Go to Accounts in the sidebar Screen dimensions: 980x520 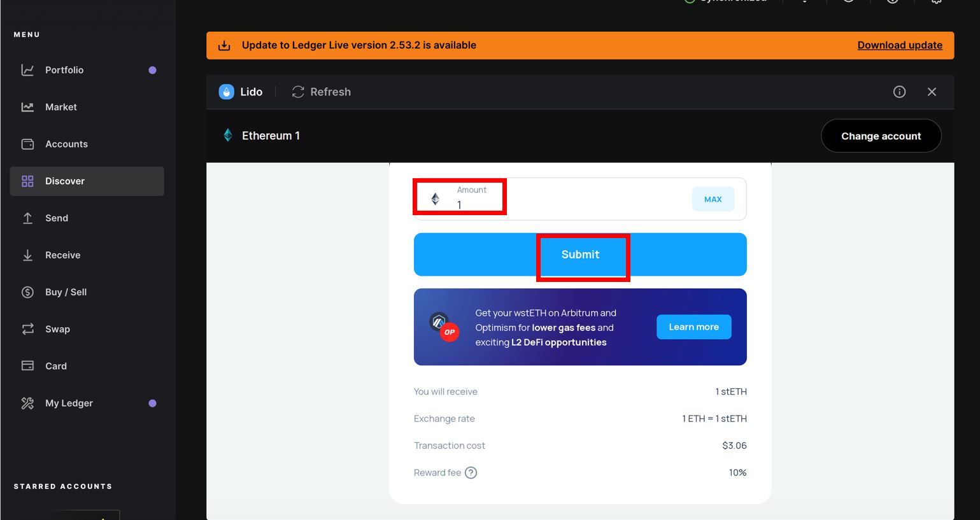(x=87, y=144)
